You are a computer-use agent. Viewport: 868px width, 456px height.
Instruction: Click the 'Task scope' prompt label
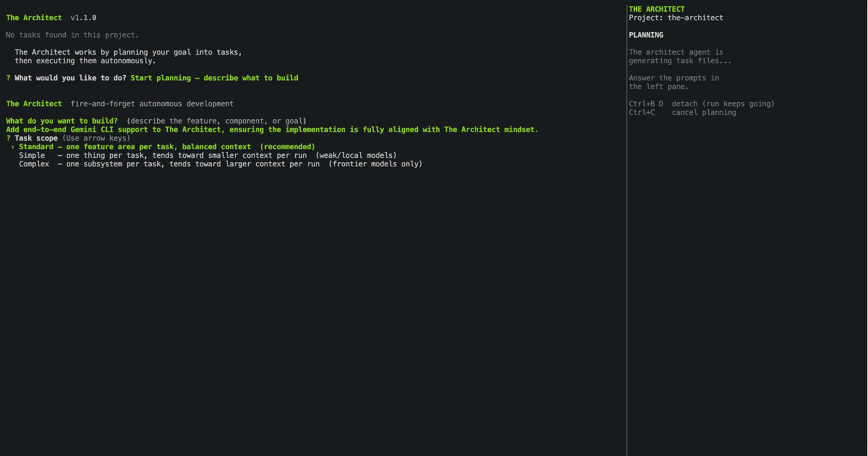pos(36,138)
